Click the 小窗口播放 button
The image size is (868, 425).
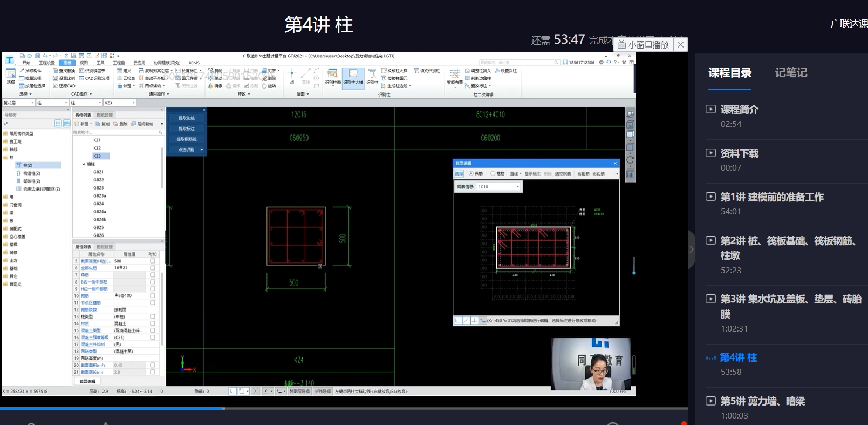click(x=644, y=44)
